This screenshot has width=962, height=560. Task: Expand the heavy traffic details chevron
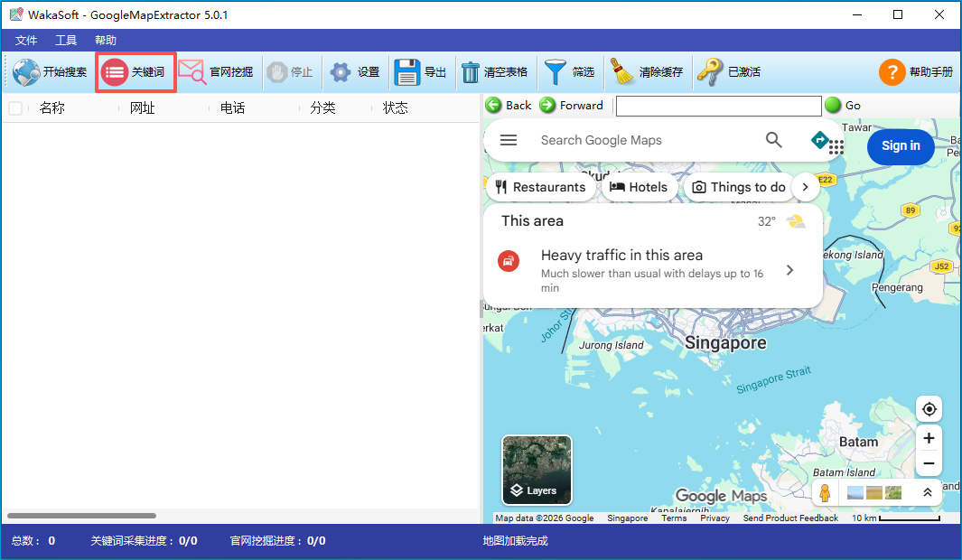click(790, 270)
